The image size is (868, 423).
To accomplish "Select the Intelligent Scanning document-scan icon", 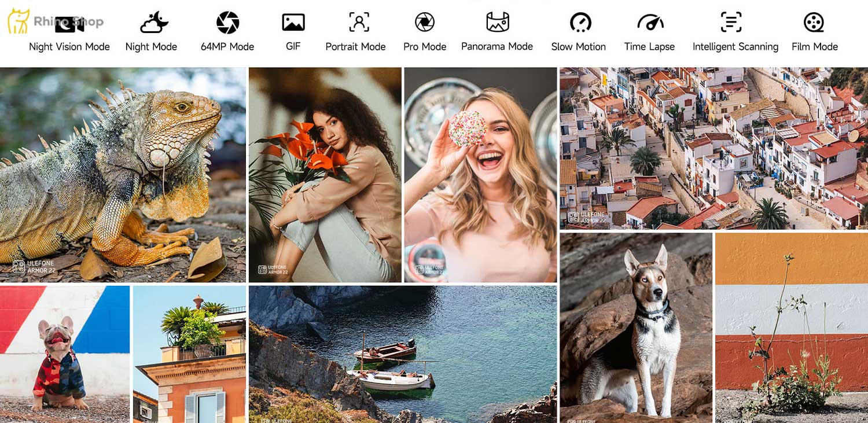I will click(731, 23).
